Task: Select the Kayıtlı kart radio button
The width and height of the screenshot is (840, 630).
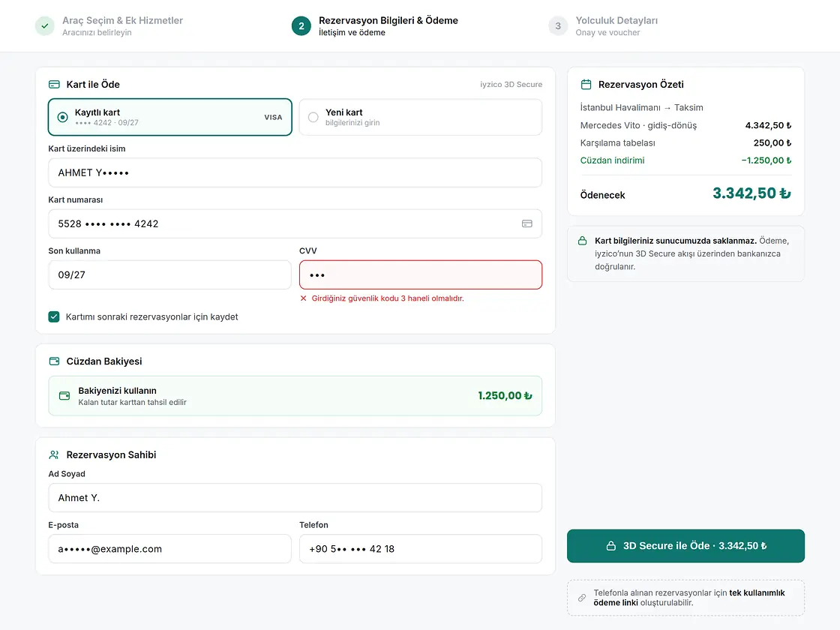Action: tap(63, 117)
